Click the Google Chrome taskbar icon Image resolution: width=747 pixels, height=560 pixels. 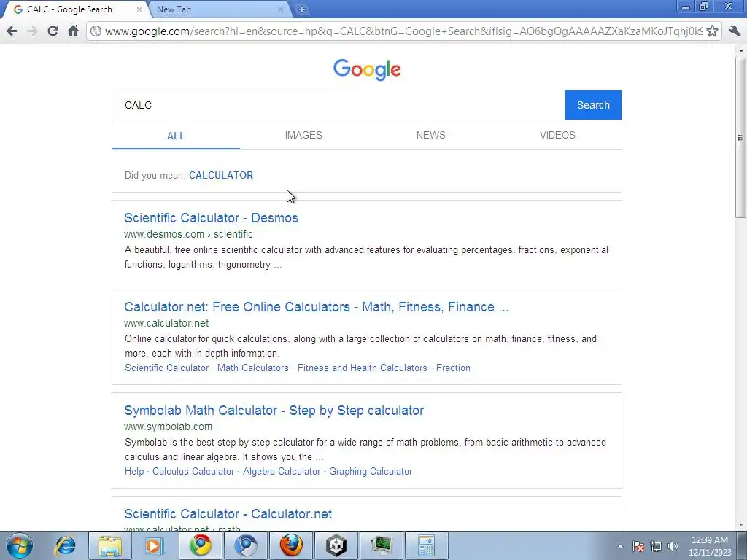pos(200,545)
